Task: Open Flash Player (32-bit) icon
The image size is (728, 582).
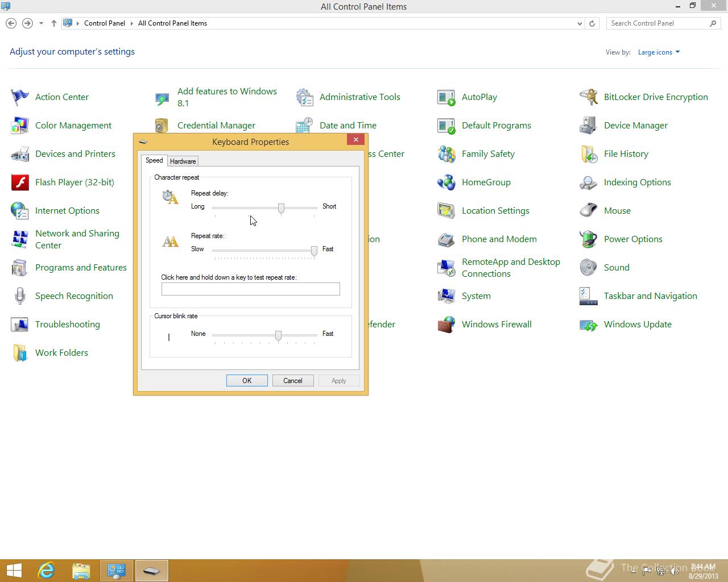Action: [x=20, y=182]
